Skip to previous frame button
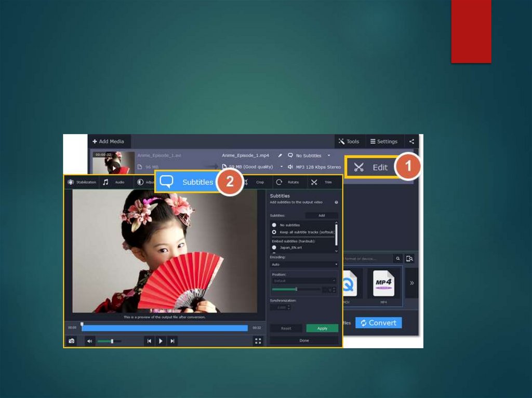This screenshot has height=398, width=532. tap(149, 341)
